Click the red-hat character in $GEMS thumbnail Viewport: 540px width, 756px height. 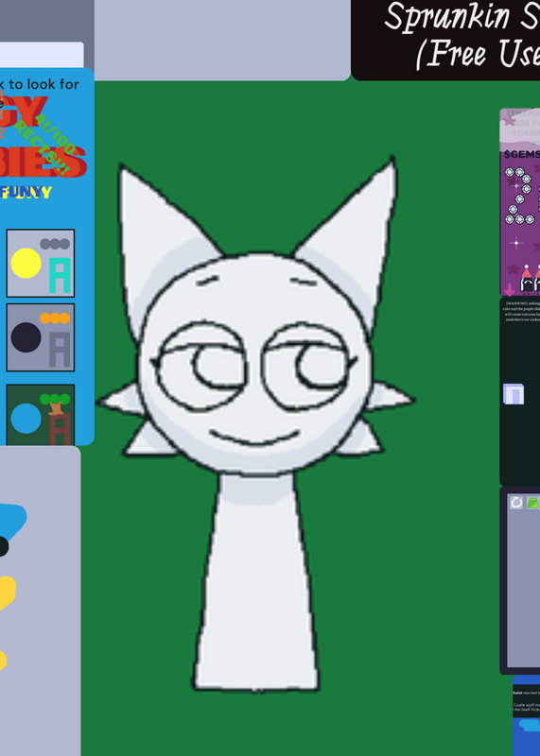tap(527, 279)
